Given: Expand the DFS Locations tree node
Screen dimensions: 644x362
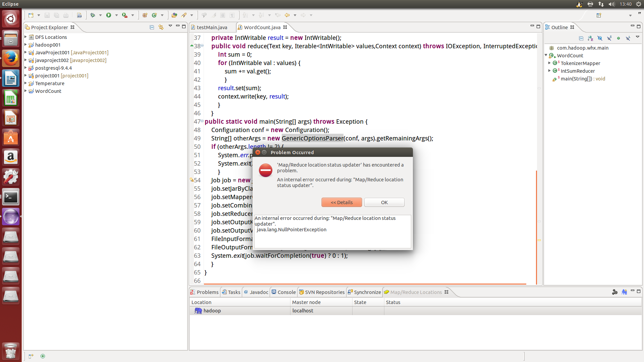Looking at the screenshot, I should 25,37.
